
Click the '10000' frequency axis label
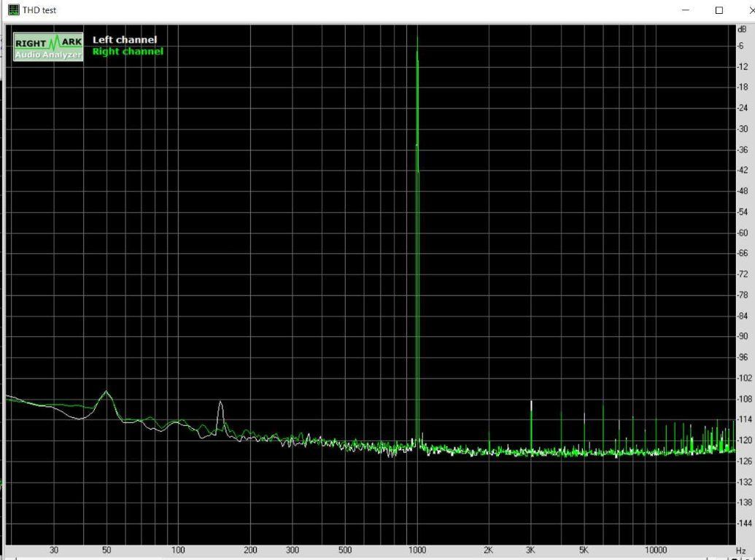[x=655, y=550]
